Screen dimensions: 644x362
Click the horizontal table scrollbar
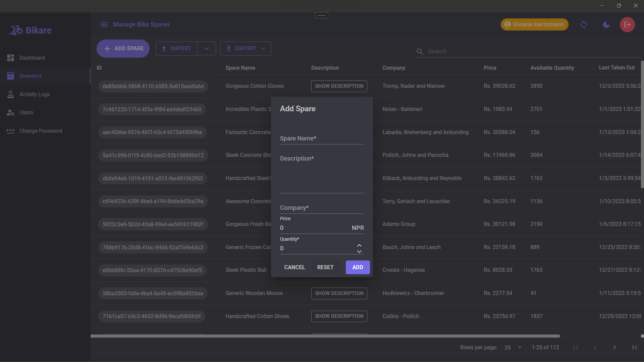[325, 336]
